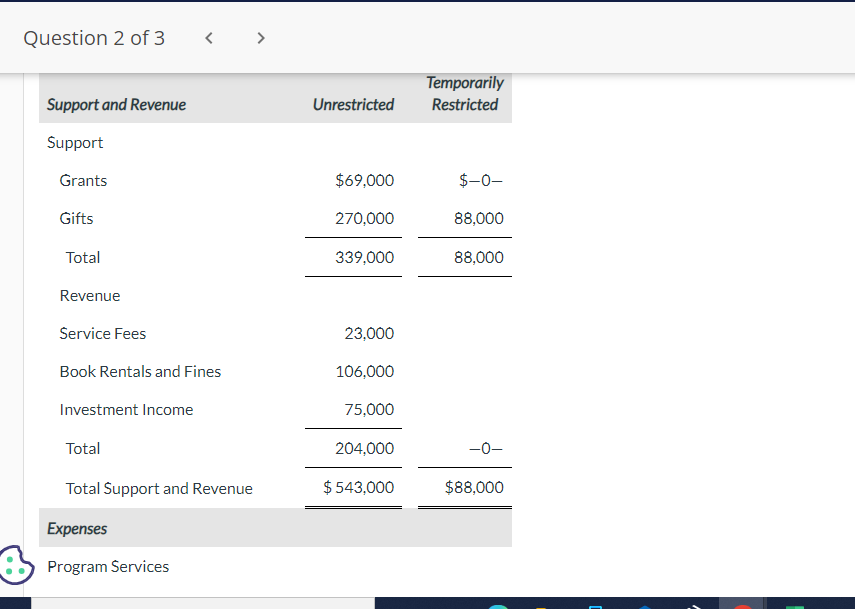Click the 'Service Fees' row label
This screenshot has height=609, width=855.
pos(103,334)
